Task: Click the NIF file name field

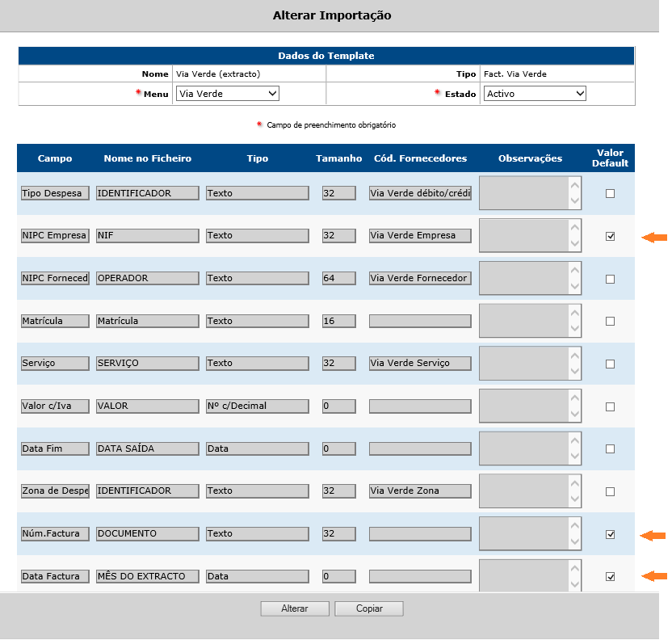Action: tap(148, 235)
